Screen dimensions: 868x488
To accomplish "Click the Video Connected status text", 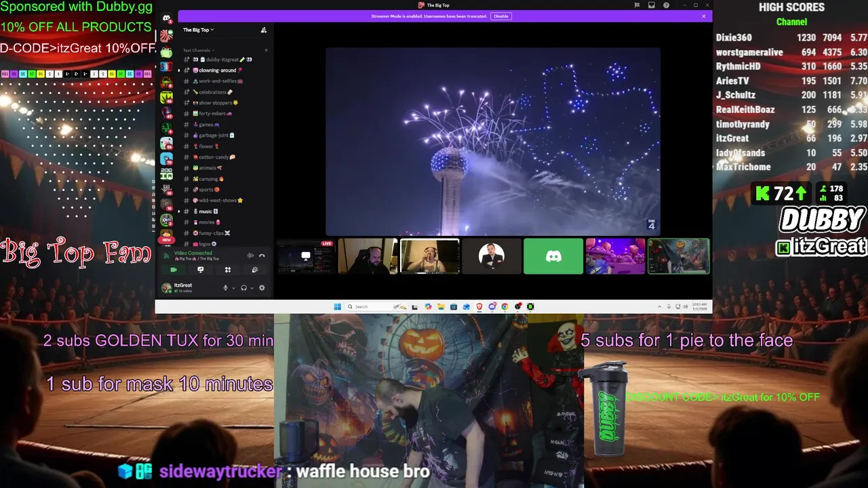I will pyautogui.click(x=193, y=253).
